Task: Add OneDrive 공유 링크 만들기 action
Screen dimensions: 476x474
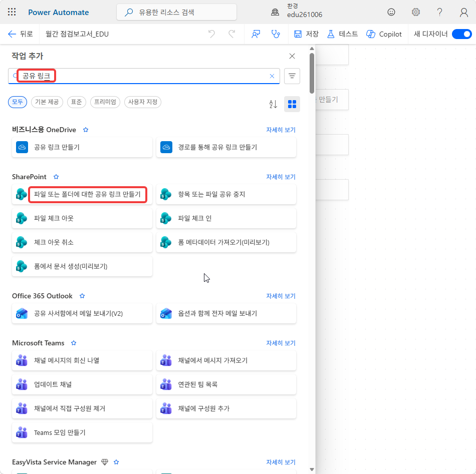Action: coord(82,147)
